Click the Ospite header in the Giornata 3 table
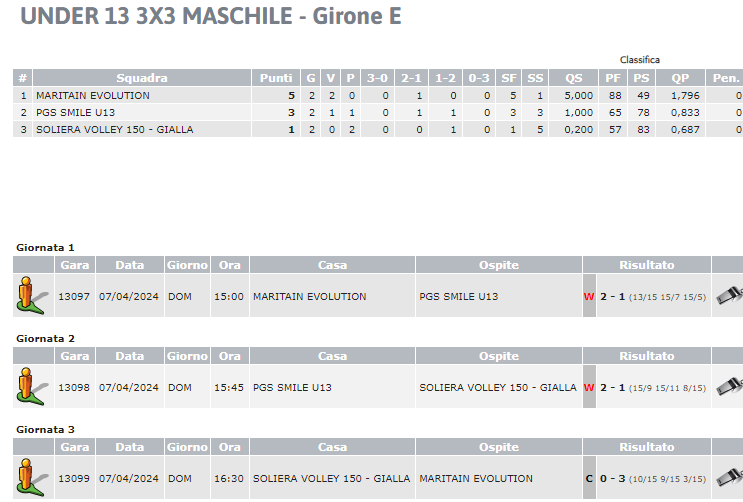 [x=498, y=447]
